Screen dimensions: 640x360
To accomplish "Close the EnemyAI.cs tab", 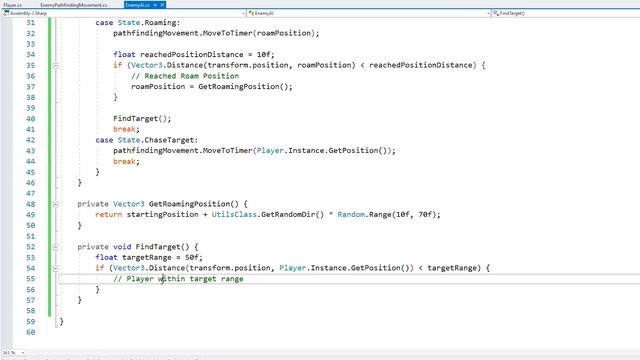I will (x=162, y=5).
